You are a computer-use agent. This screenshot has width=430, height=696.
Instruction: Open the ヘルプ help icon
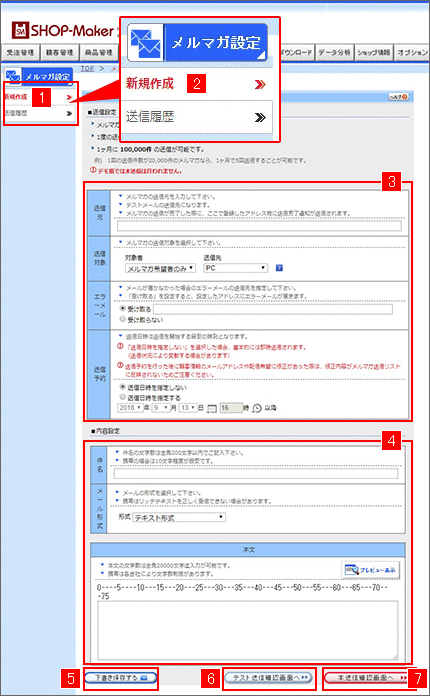[x=398, y=97]
